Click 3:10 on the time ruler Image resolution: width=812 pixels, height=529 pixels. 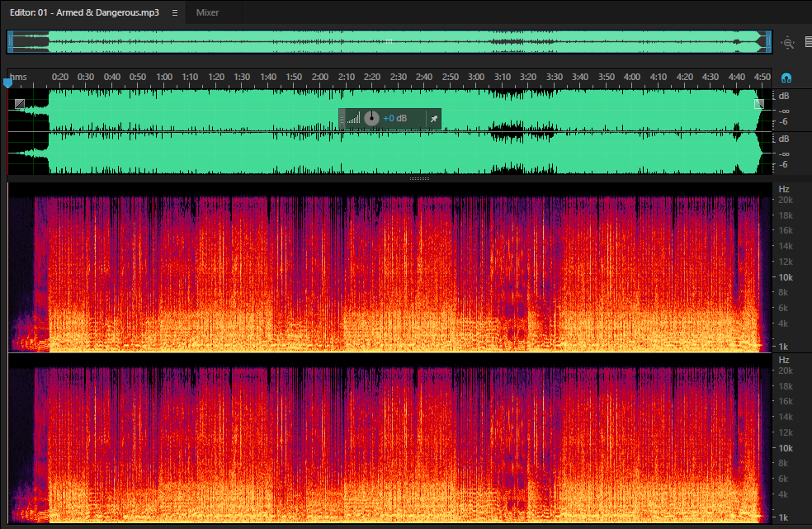point(503,78)
